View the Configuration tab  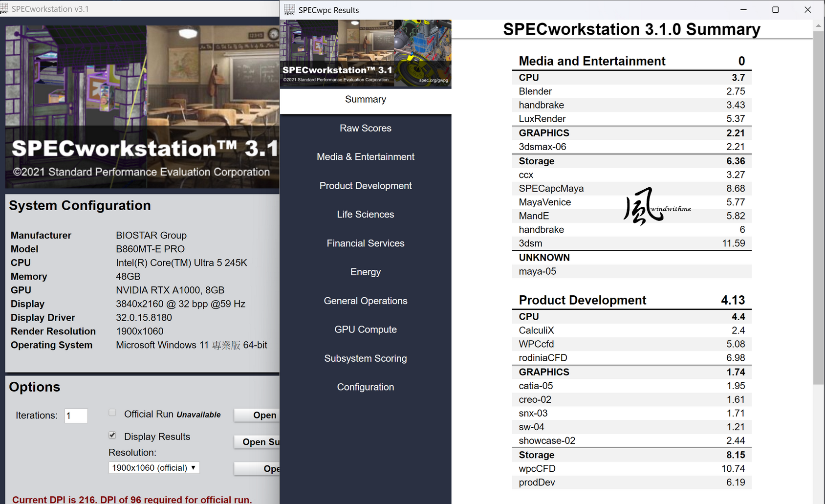(366, 387)
